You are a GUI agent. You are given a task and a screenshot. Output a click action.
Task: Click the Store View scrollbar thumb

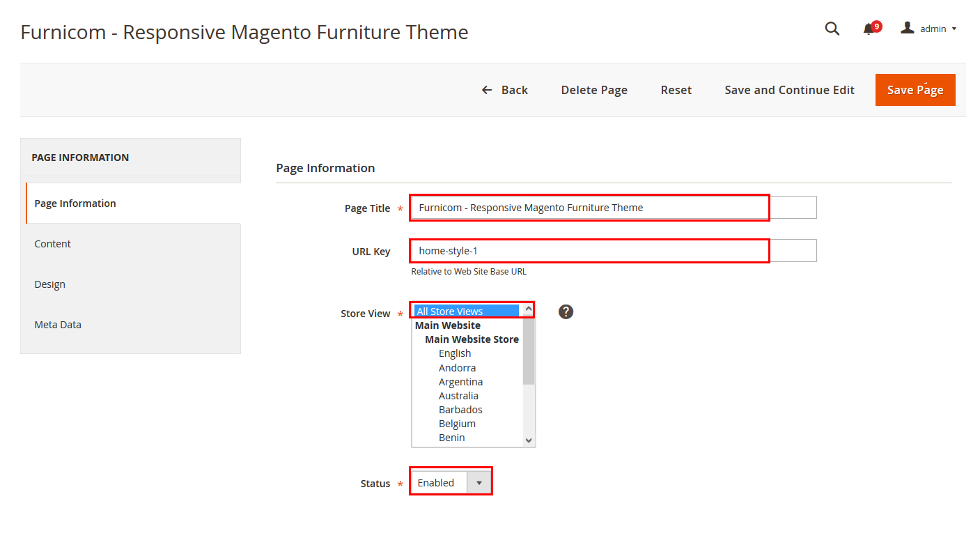[529, 350]
